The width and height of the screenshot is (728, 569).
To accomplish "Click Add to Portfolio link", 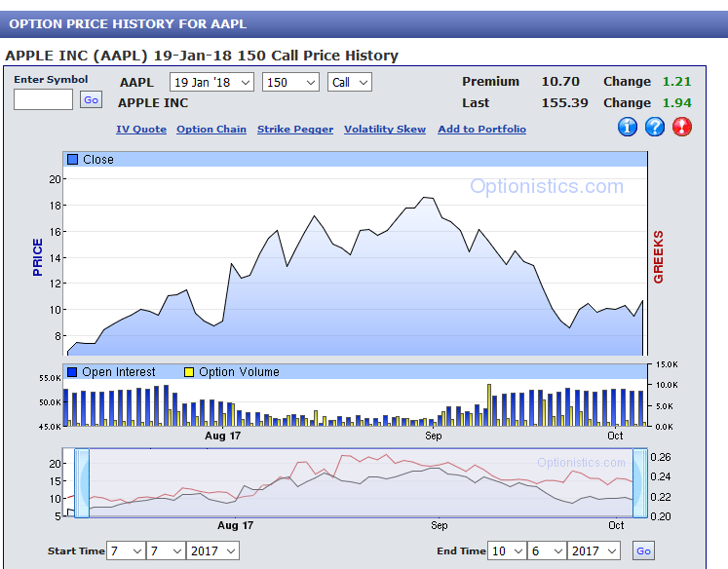I will coord(482,129).
